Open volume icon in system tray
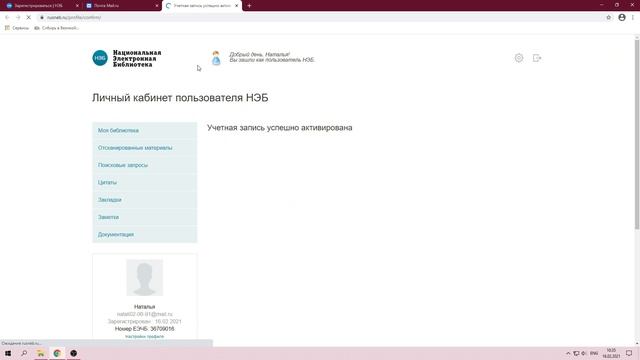This screenshot has width=640, height=360. [584, 353]
